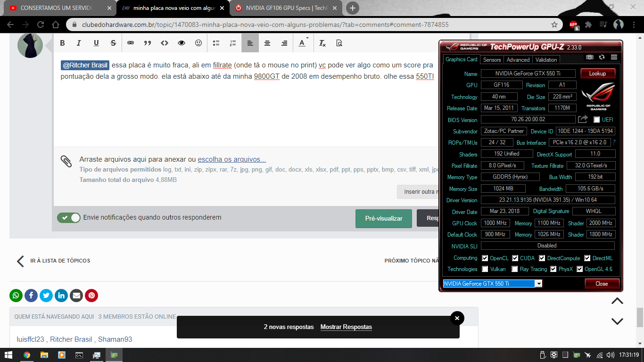Toggle the PhysX checkbox
644x362 pixels.
tap(553, 269)
